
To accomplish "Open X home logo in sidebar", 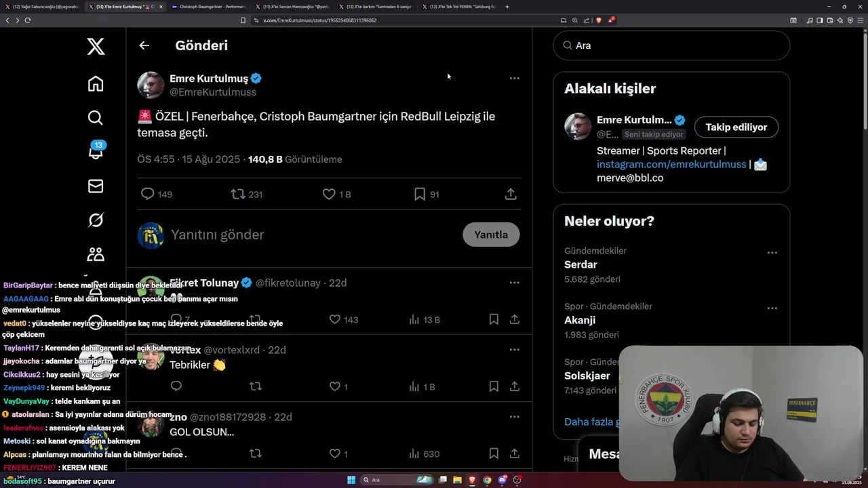I will [x=96, y=46].
